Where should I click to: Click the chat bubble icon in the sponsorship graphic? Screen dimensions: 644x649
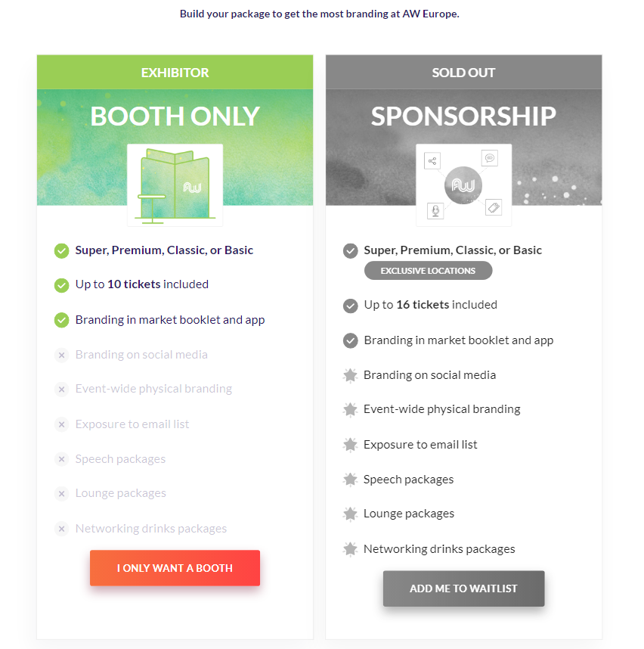click(490, 158)
